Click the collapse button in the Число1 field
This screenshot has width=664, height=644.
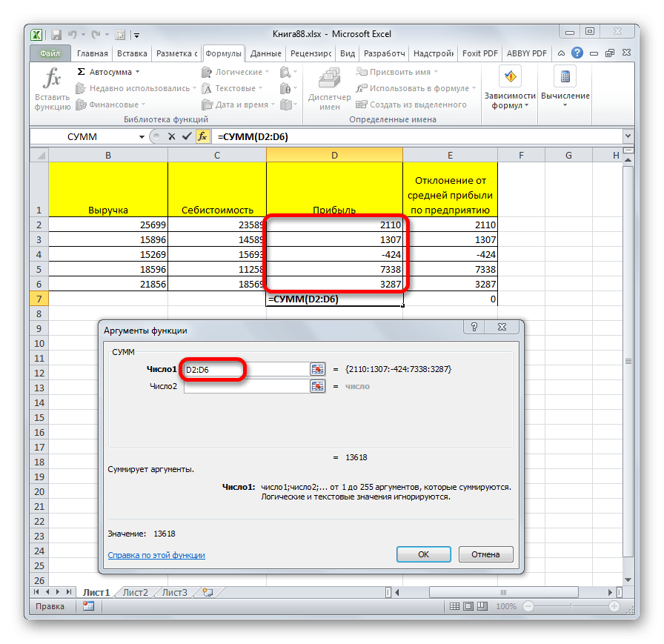pyautogui.click(x=317, y=369)
